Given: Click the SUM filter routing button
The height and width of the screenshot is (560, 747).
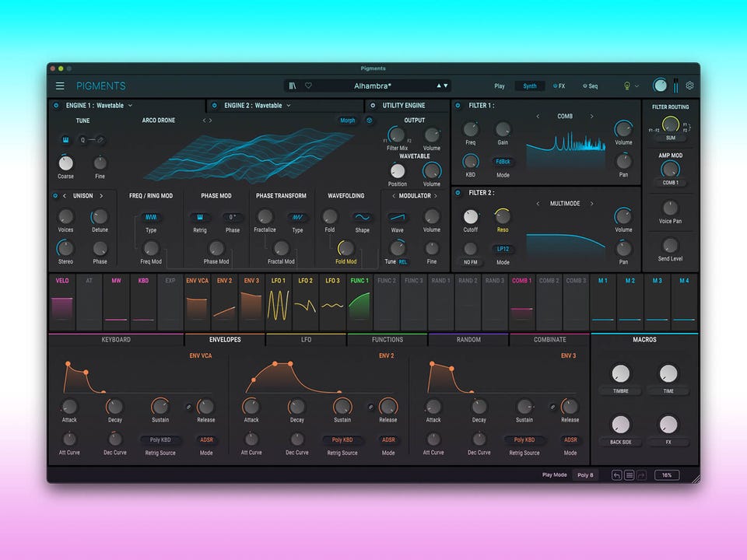Looking at the screenshot, I should click(x=670, y=138).
